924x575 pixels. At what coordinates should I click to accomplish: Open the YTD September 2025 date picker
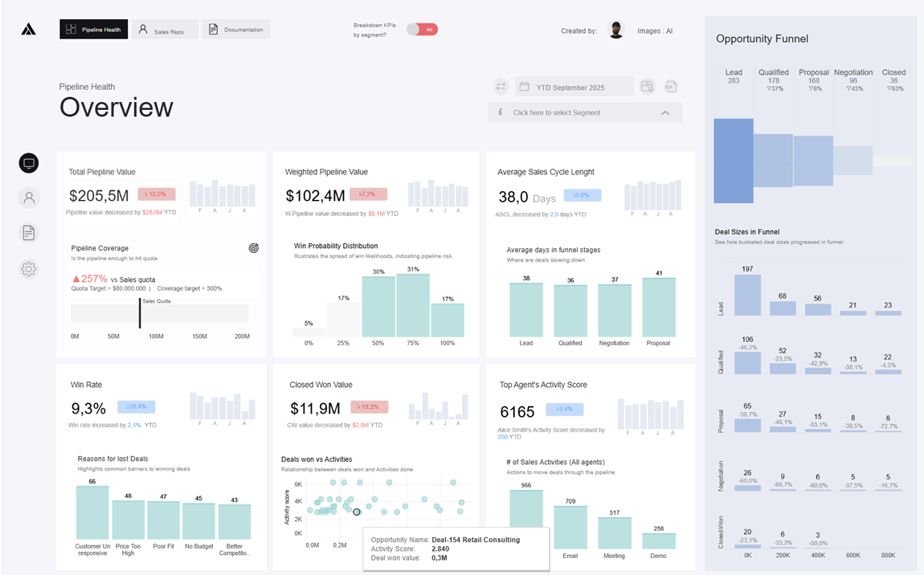574,87
